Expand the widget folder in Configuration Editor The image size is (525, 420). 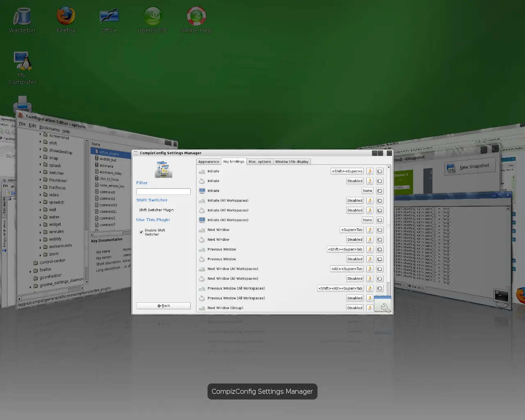click(x=41, y=224)
